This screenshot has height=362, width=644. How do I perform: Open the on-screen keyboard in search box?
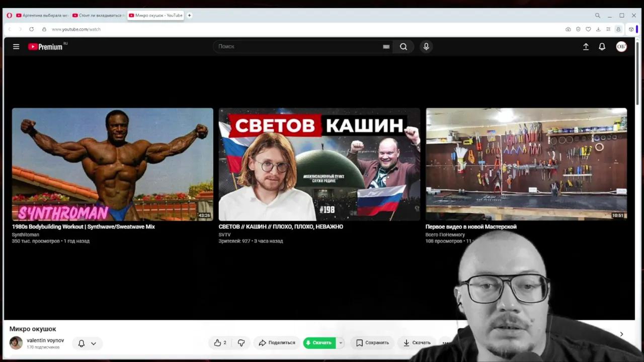click(386, 47)
